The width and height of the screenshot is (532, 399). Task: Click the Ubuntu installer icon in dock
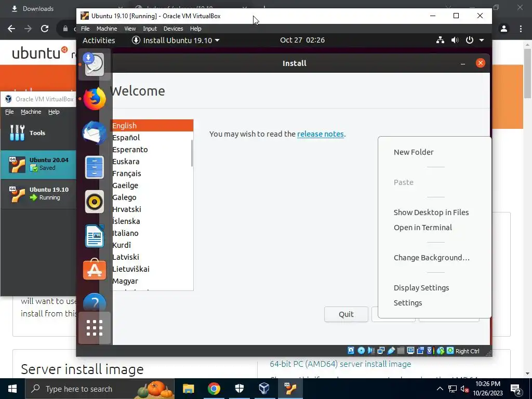coord(94,64)
